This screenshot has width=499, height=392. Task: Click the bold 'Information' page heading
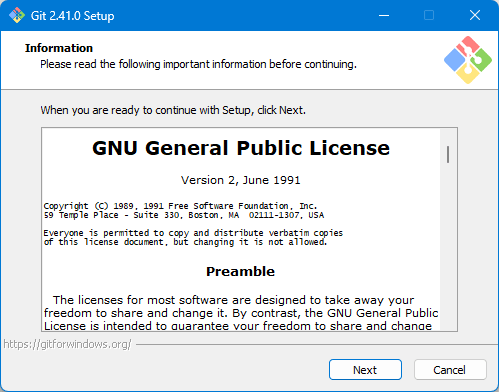tap(59, 48)
